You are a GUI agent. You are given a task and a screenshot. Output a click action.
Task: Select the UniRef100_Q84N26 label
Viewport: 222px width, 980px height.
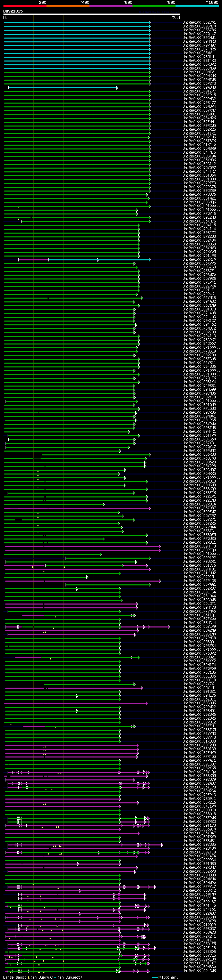[x=199, y=118]
